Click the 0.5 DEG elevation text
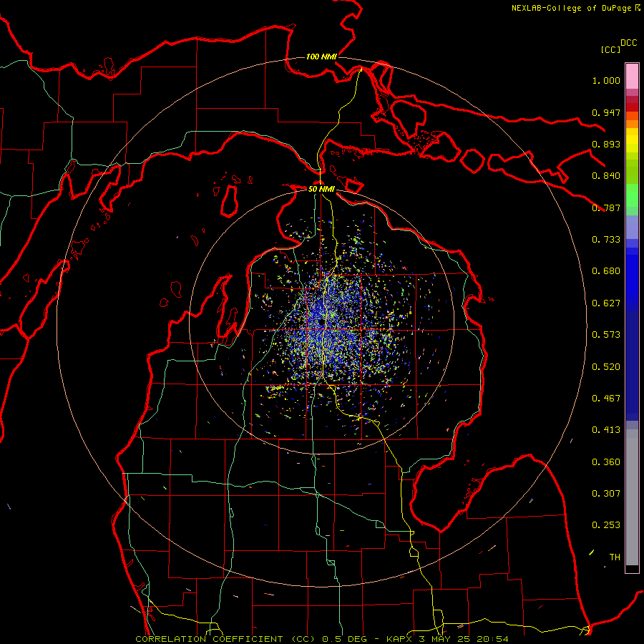Screen dimensions: 644x644 pyautogui.click(x=344, y=639)
